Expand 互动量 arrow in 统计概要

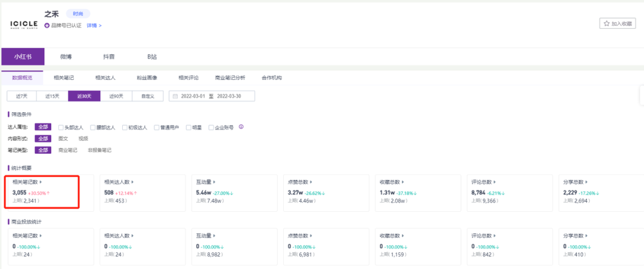pyautogui.click(x=215, y=182)
